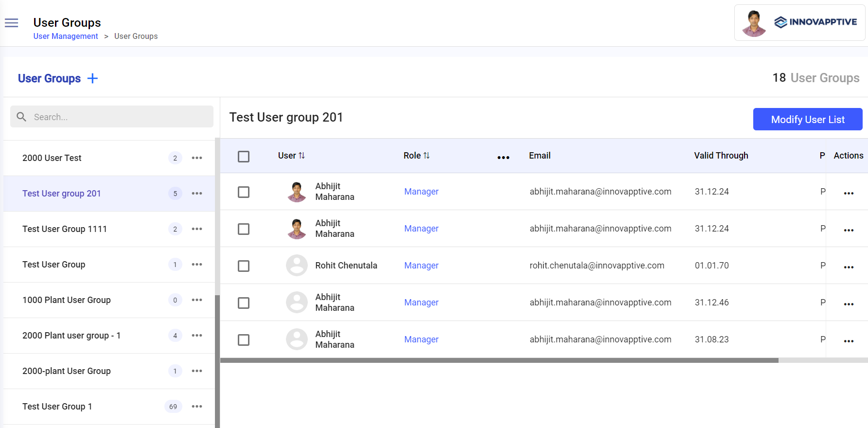Click the search magnifier icon

pos(21,117)
